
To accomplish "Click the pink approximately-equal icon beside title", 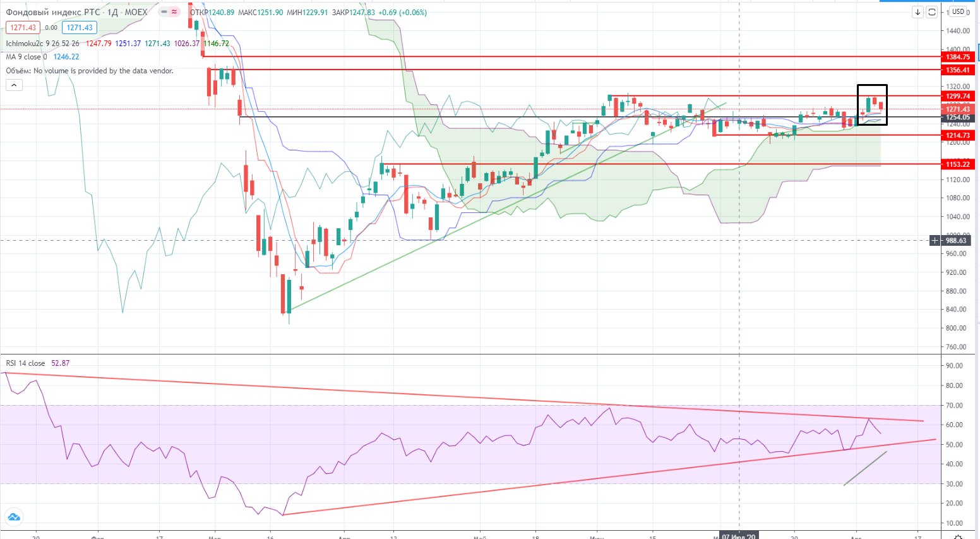I will (x=174, y=12).
